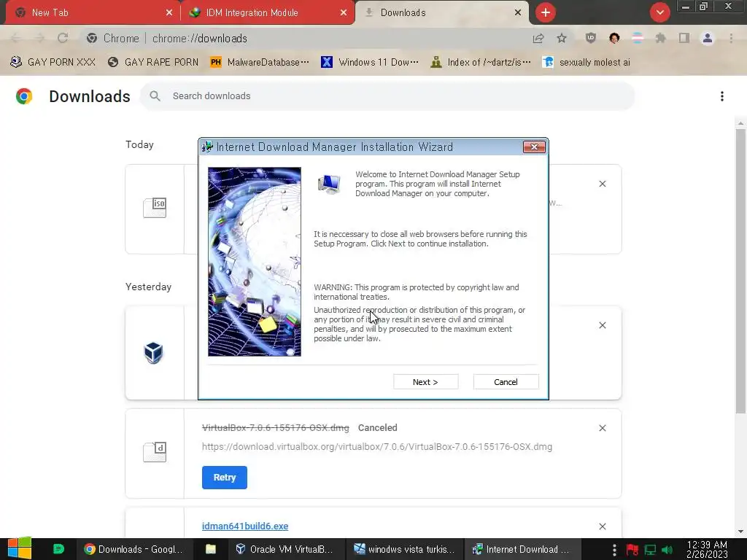Close the IDM Integration Module tab

(x=343, y=13)
